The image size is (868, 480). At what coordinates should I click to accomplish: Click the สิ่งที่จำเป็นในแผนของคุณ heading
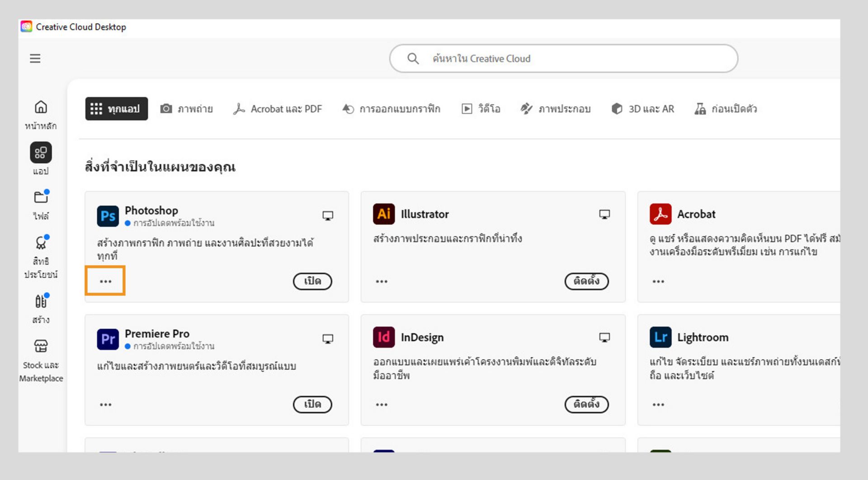tap(160, 167)
